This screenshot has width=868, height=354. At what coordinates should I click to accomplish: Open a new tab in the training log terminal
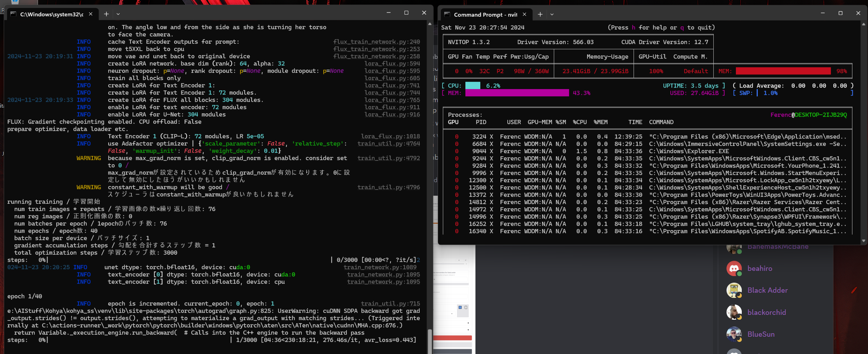click(x=106, y=14)
